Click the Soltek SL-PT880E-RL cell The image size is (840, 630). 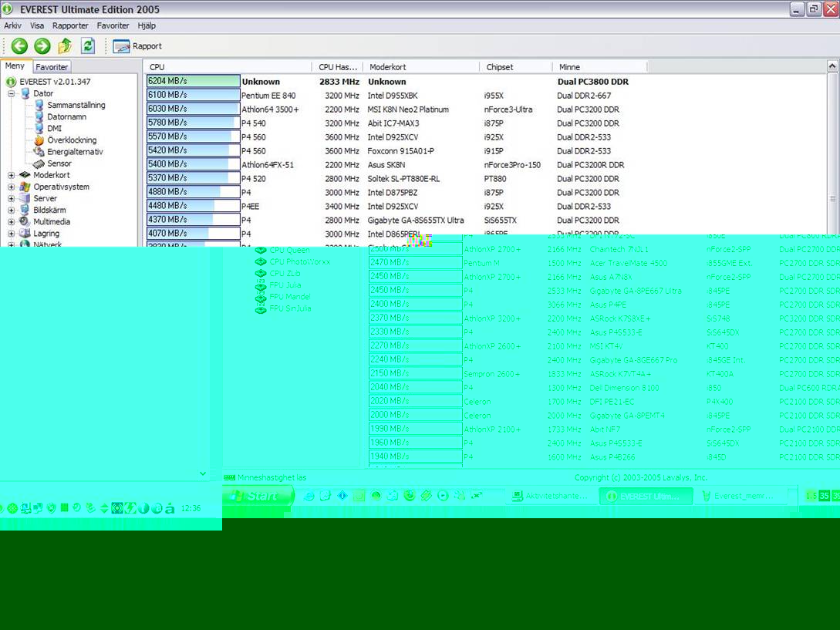(403, 179)
